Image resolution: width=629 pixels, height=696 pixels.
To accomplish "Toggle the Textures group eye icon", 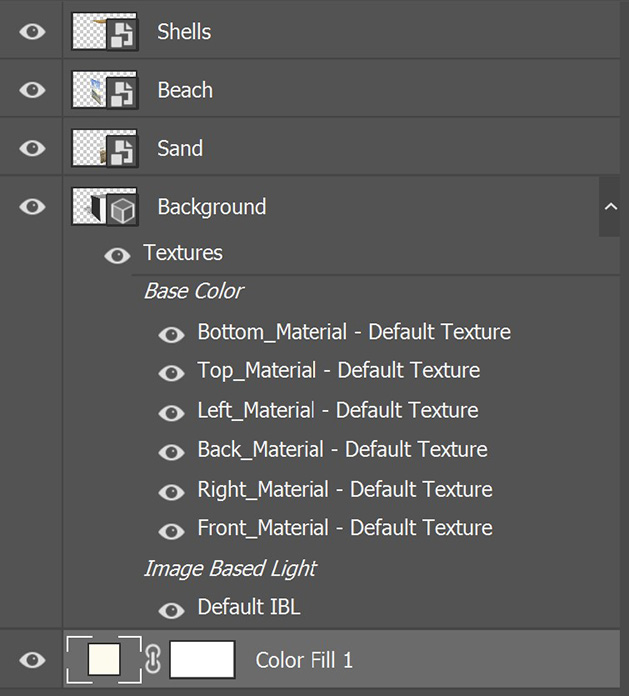I will [117, 256].
